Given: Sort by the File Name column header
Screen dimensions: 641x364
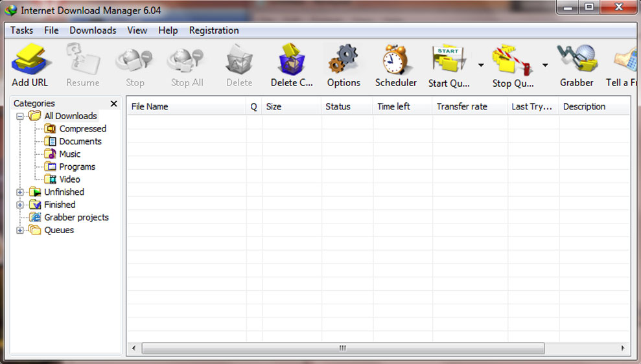Looking at the screenshot, I should (187, 107).
